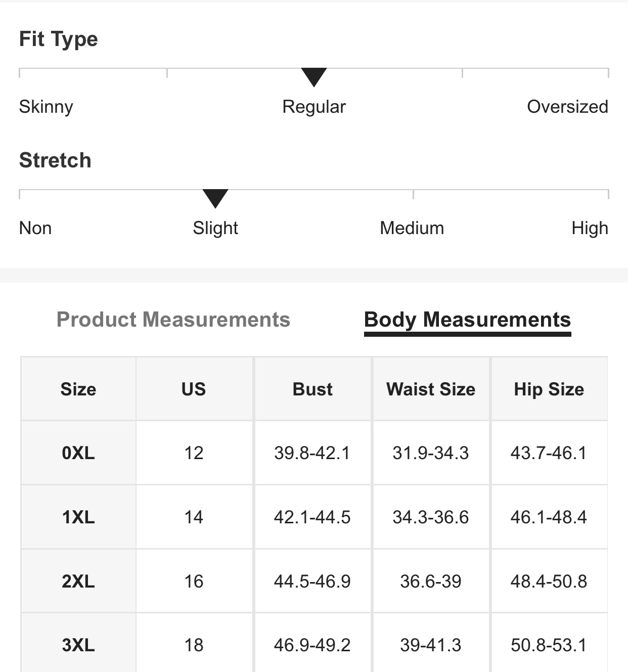Screen dimensions: 628x672
Task: Select the Oversized fit label
Action: point(567,107)
